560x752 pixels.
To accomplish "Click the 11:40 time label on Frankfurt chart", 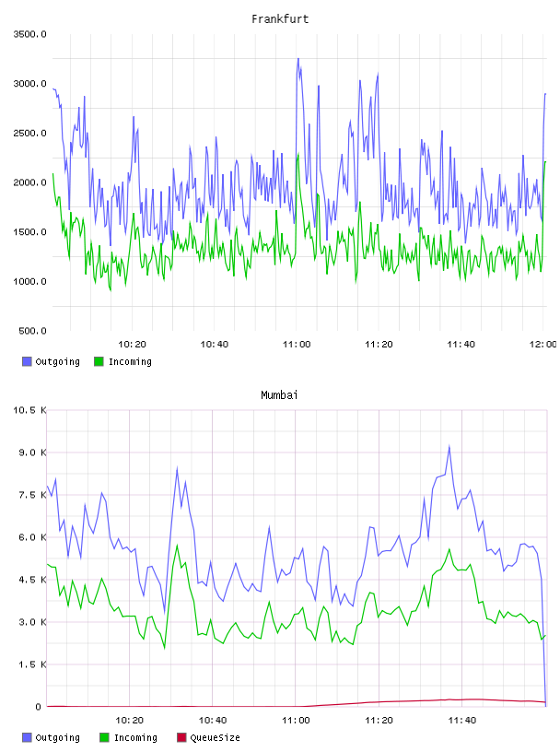I will click(461, 344).
